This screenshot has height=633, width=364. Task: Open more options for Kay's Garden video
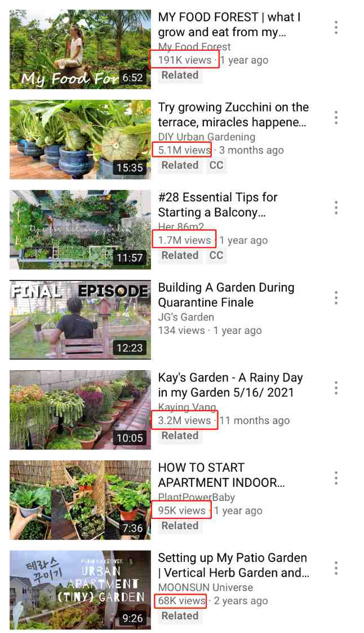pos(336,388)
